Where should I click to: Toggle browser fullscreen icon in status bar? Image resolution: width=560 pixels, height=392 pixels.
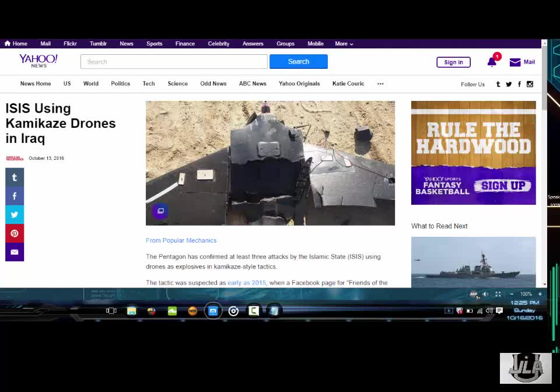point(498,294)
